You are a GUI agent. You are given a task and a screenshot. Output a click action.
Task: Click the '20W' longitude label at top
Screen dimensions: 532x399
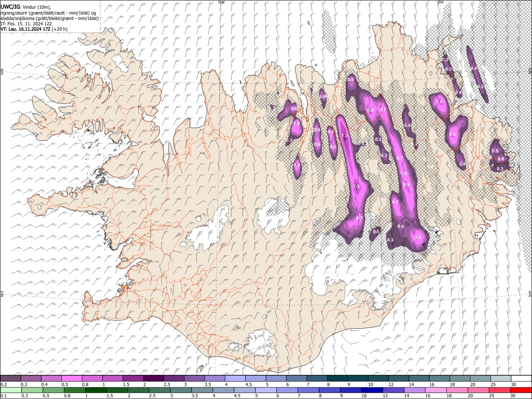click(221, 2)
